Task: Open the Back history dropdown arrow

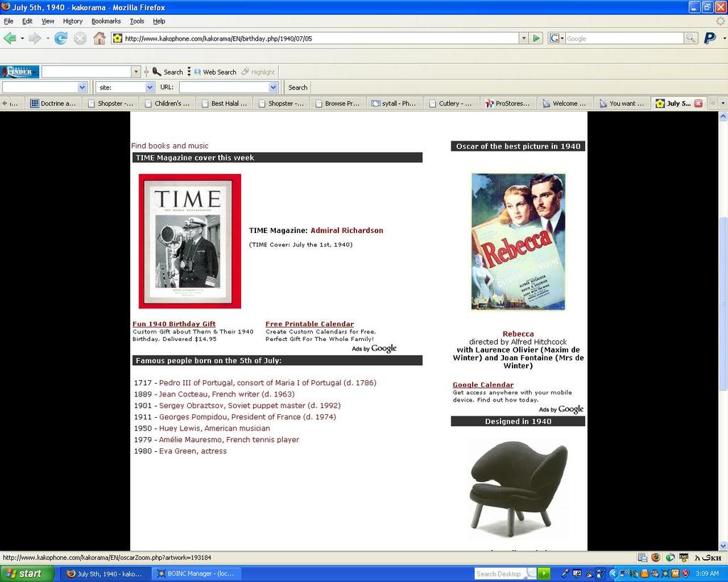Action: tap(22, 38)
